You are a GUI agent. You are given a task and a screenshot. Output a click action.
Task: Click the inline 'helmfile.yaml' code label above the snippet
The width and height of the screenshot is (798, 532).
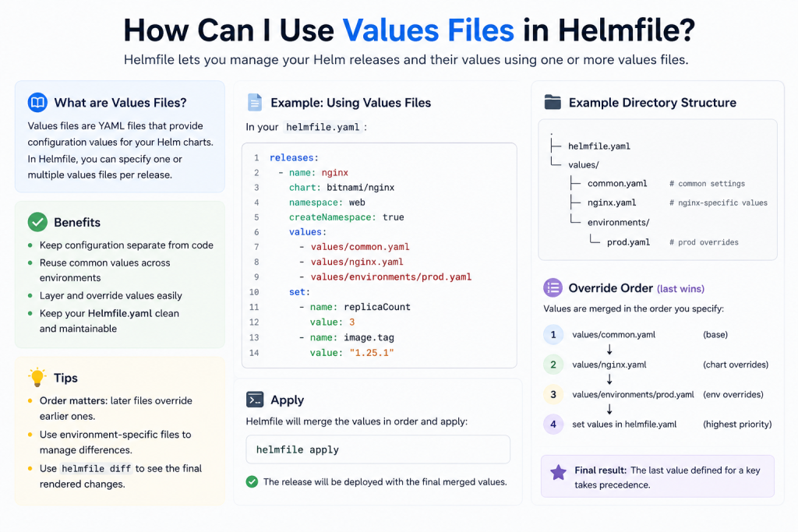click(323, 127)
